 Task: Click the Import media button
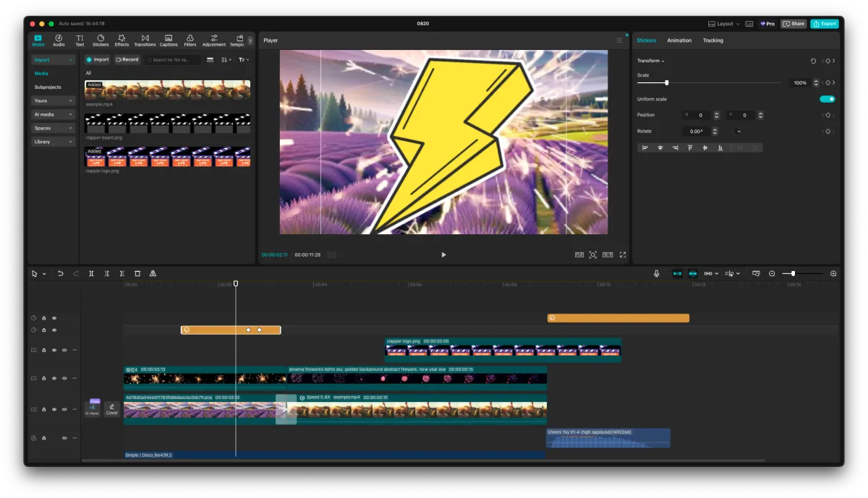coord(97,60)
